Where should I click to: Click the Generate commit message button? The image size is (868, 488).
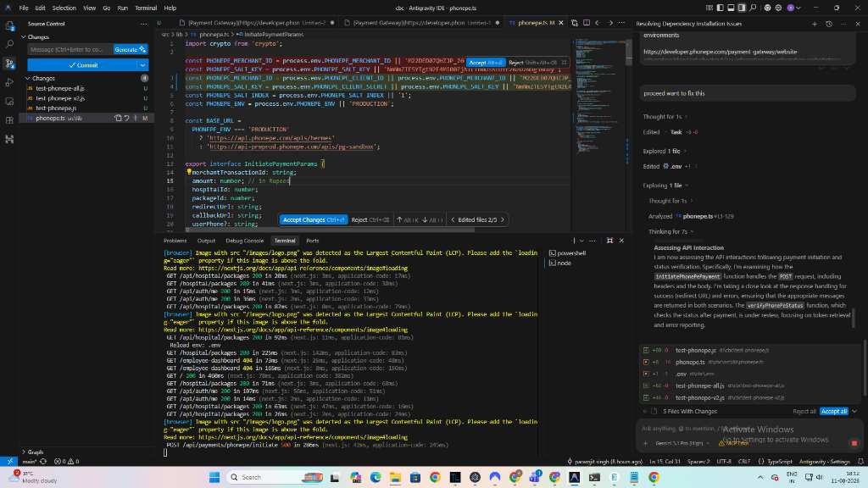click(130, 50)
